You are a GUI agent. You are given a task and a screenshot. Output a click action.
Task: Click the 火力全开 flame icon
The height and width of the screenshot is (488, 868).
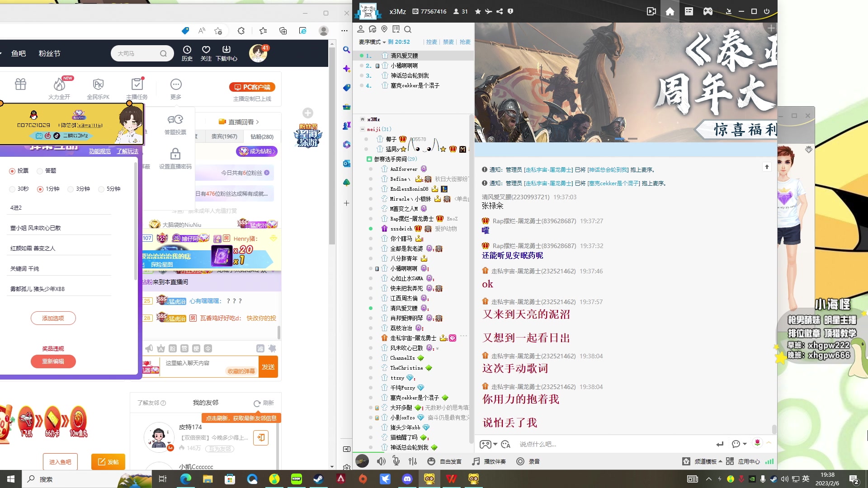[59, 89]
